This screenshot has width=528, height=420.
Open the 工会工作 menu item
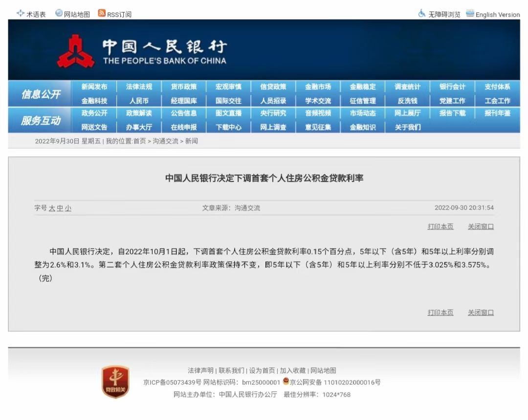(497, 101)
